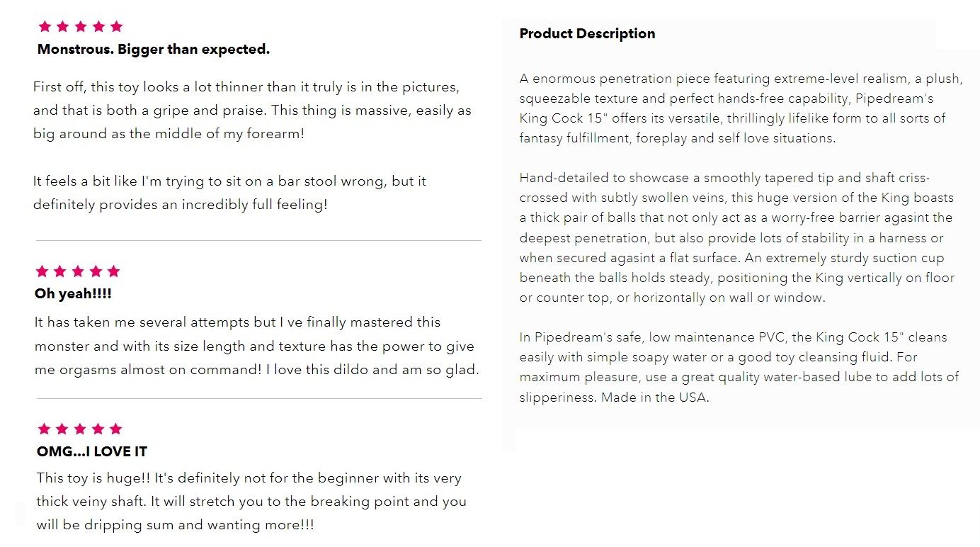Click fifth star of 'OMG...I LOVE IT' review
This screenshot has height=547, width=980.
(116, 429)
